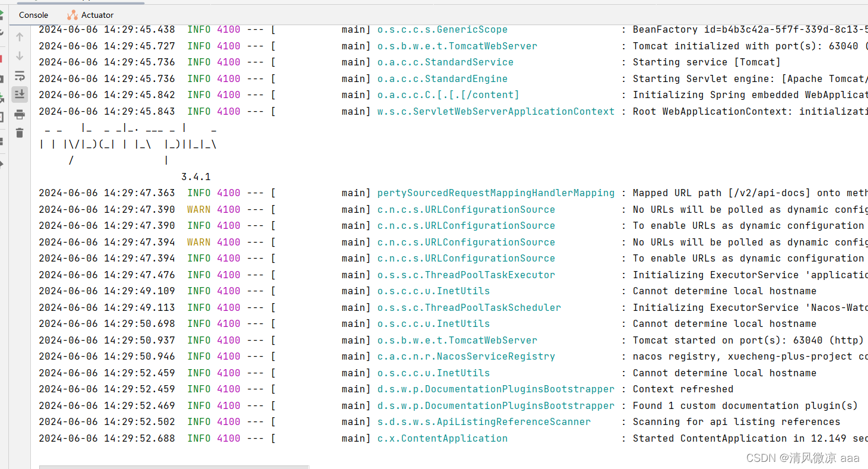This screenshot has width=868, height=469.
Task: Click timestamp 2024-06-06 14:29:45.438
Action: click(x=107, y=30)
